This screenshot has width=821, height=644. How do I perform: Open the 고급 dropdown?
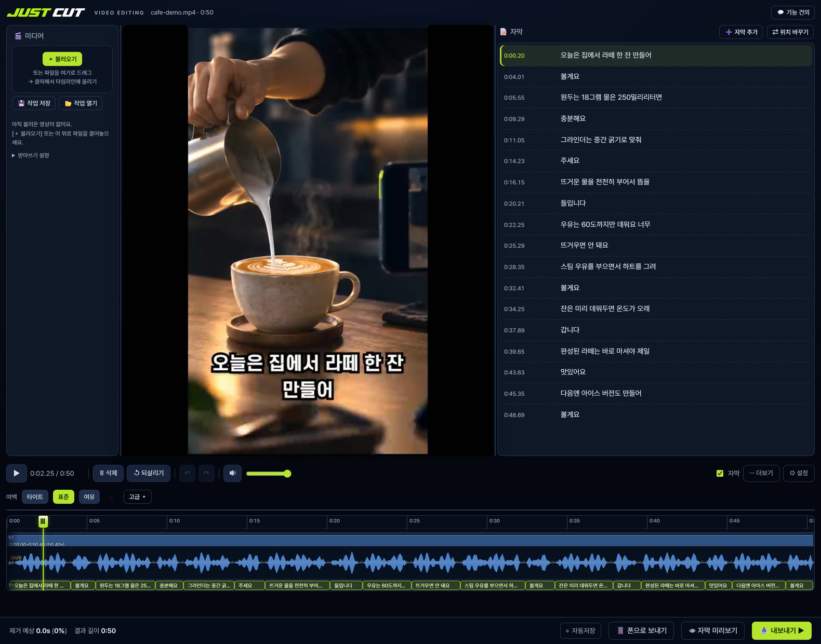click(x=137, y=497)
